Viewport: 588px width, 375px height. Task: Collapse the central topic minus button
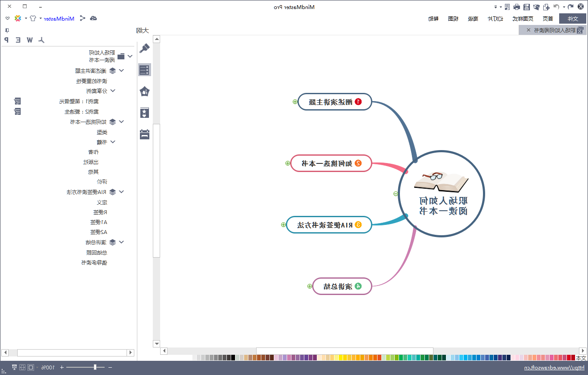pyautogui.click(x=396, y=194)
